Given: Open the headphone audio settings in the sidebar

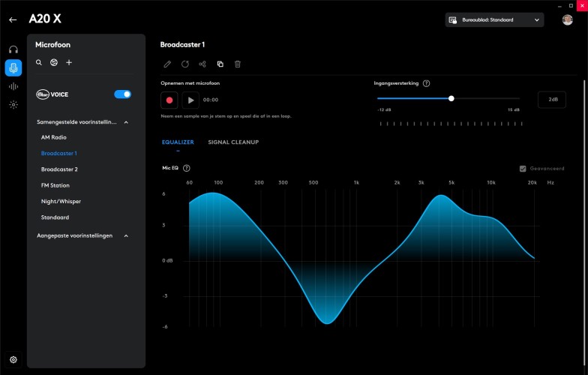Looking at the screenshot, I should click(x=13, y=49).
